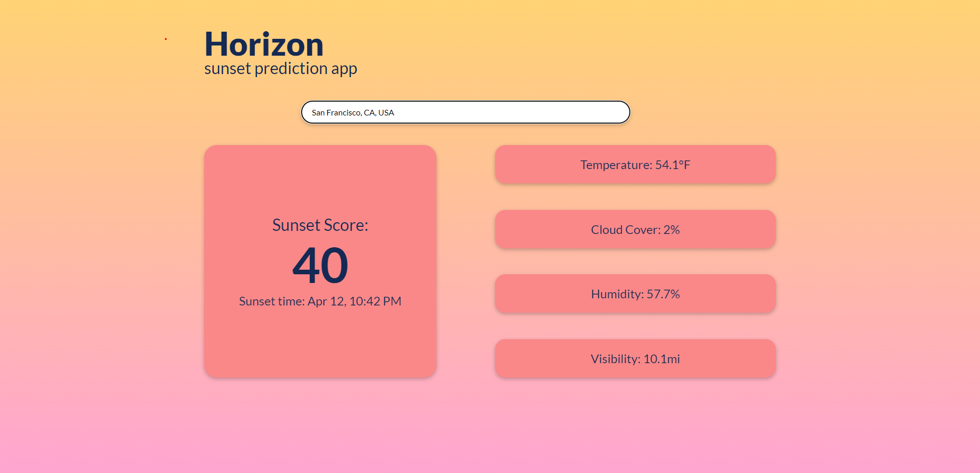Click the Humidity percentage value
980x473 pixels.
point(664,294)
